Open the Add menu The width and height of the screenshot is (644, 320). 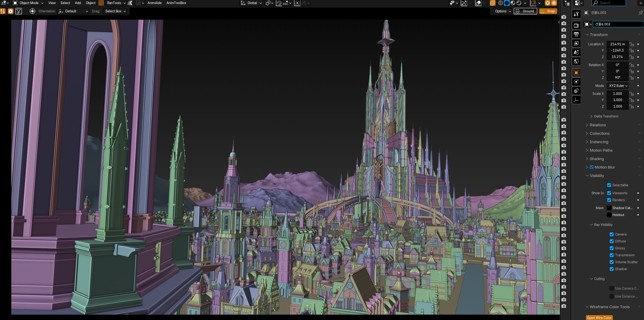(78, 3)
